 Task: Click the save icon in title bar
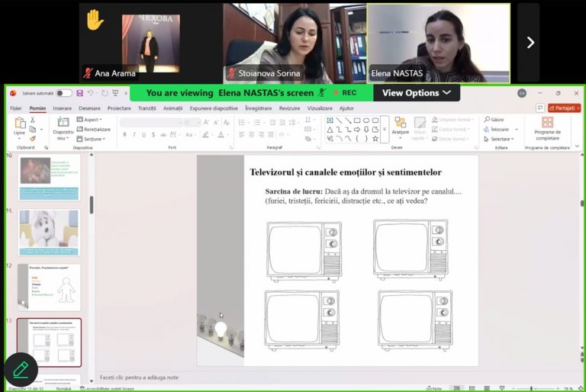tap(79, 93)
